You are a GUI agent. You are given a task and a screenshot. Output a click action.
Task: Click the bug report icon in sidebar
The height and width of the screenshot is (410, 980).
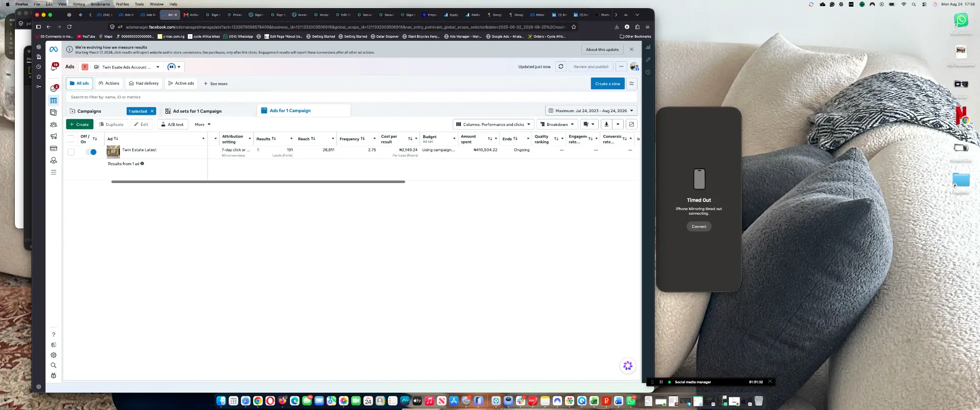point(54,376)
